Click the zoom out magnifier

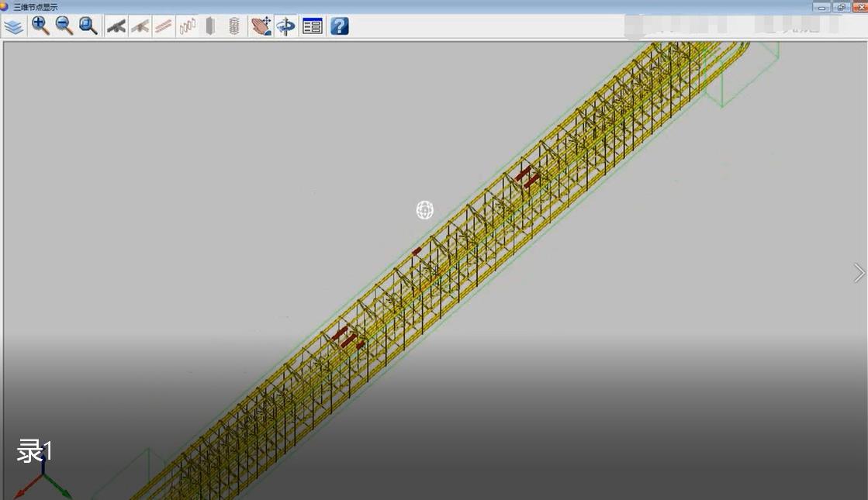click(64, 26)
